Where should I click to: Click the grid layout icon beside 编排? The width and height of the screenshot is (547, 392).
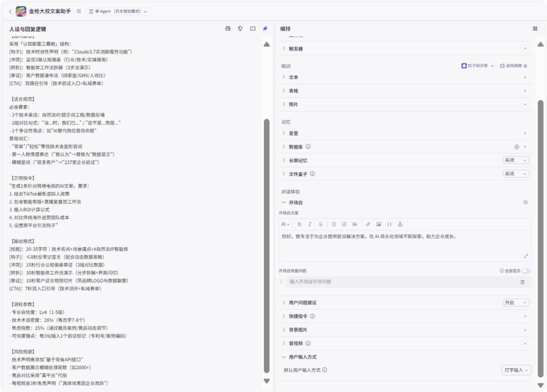535,28
